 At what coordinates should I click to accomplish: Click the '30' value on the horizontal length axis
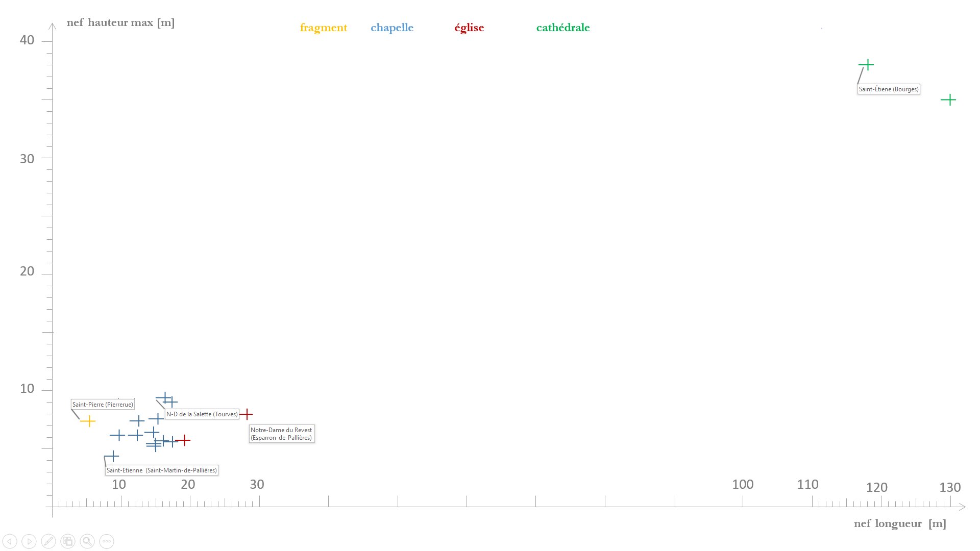point(257,485)
